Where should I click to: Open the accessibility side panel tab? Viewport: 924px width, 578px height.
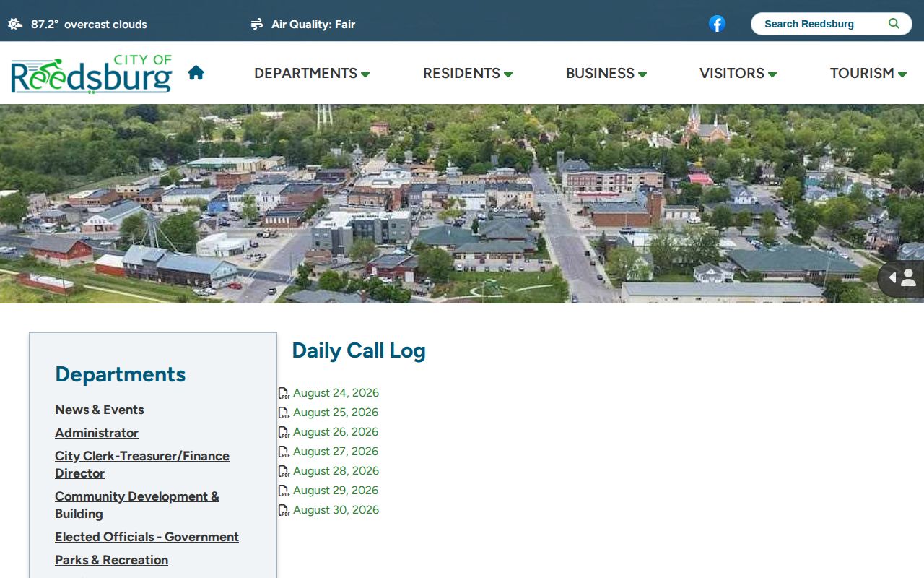(x=901, y=278)
